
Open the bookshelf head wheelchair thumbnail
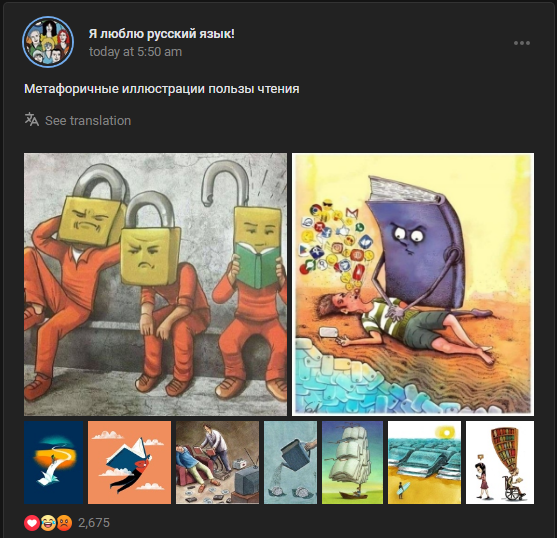pos(500,462)
